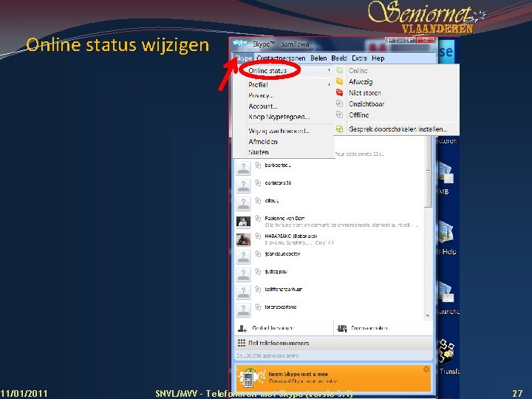Image resolution: width=532 pixels, height=399 pixels.
Task: Choose Wijzig wachtwoord... in the menu
Action: click(x=279, y=131)
